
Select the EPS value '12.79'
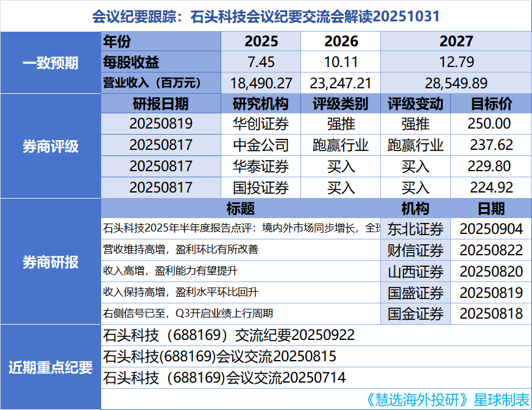click(x=456, y=62)
